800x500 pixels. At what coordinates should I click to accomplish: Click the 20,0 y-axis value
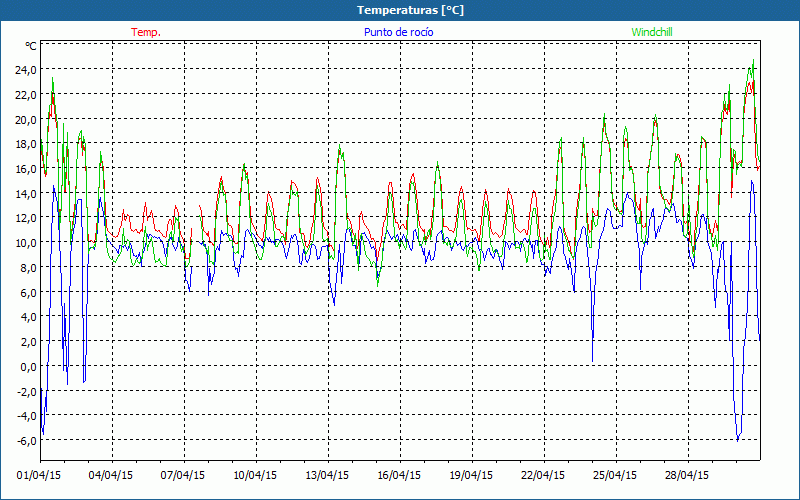coord(26,119)
